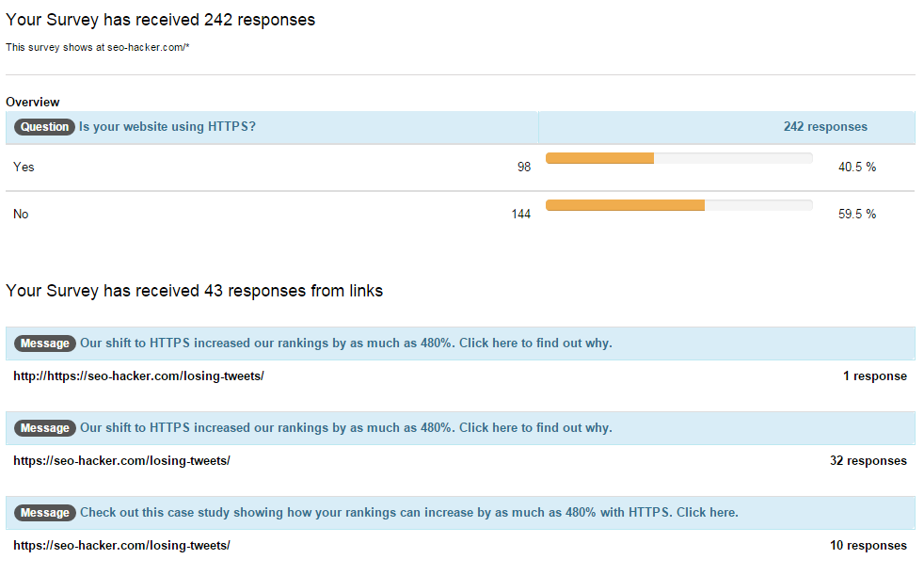Click the 98 count for Yes
Image resolution: width=924 pixels, height=575 pixels.
coord(523,167)
